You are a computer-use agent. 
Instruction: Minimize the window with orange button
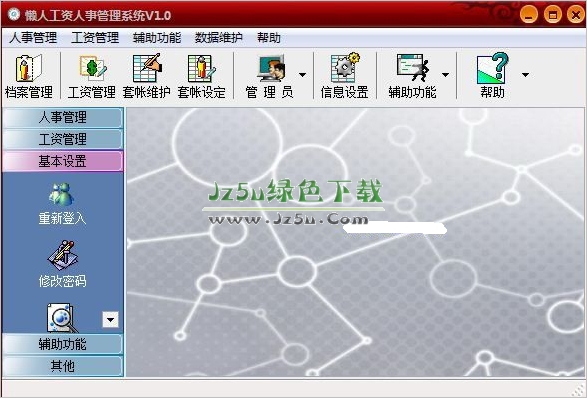click(529, 15)
